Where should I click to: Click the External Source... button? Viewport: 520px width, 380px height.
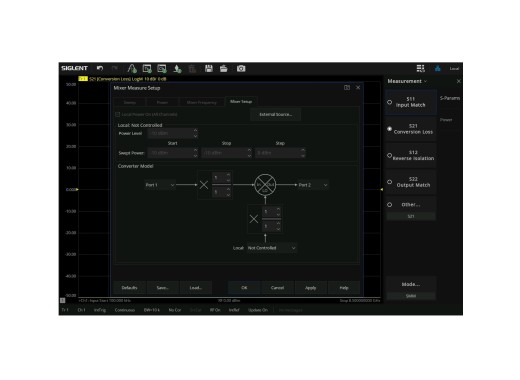click(275, 114)
